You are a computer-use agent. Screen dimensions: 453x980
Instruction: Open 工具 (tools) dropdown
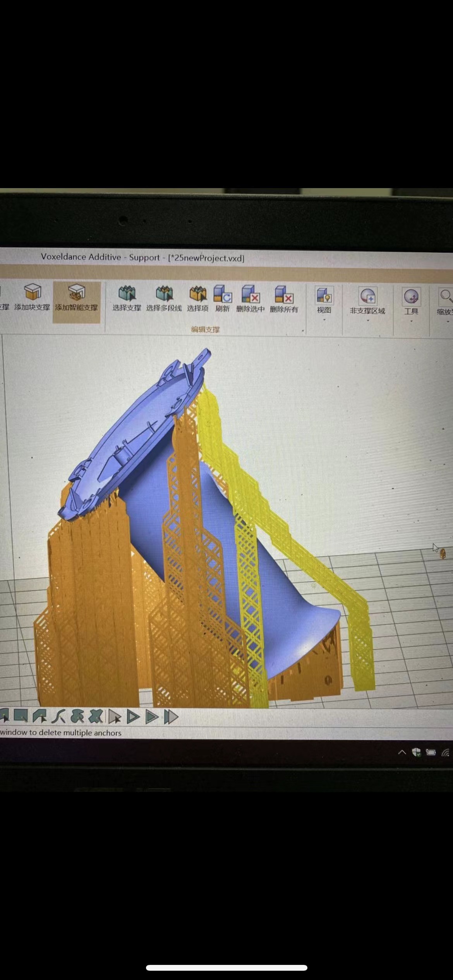coord(411,305)
